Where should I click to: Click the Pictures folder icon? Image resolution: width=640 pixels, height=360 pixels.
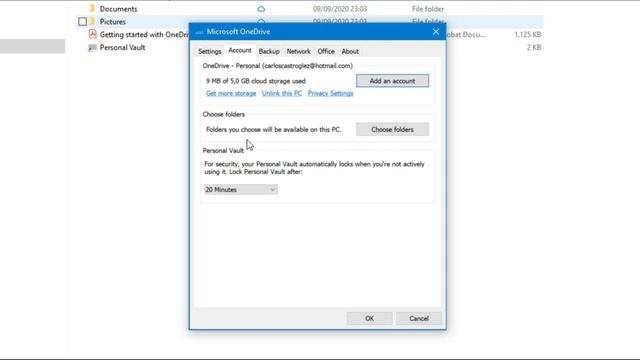[92, 21]
